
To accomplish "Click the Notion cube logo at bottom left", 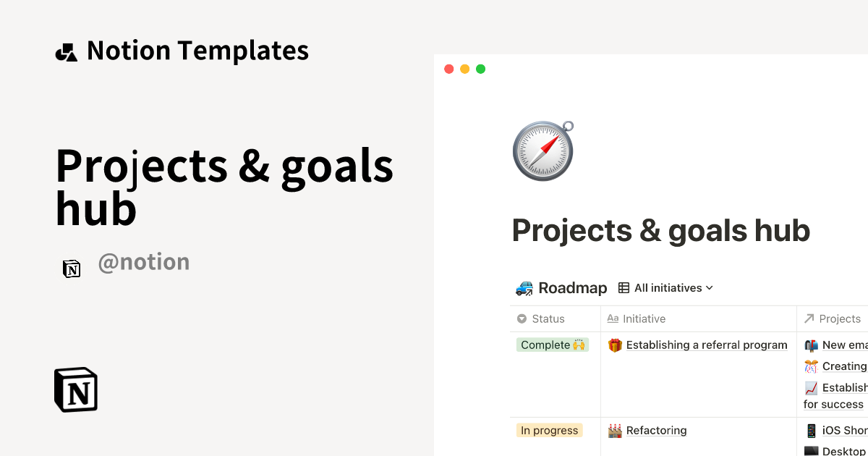I will point(75,389).
